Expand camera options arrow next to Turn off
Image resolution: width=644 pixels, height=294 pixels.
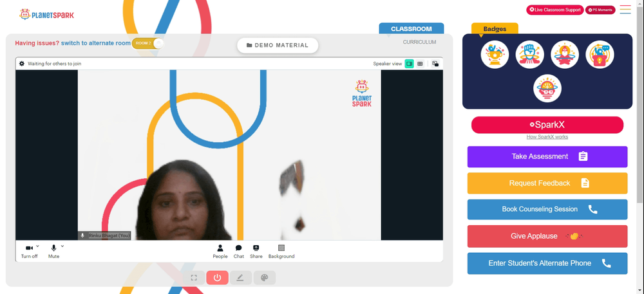pos(38,246)
